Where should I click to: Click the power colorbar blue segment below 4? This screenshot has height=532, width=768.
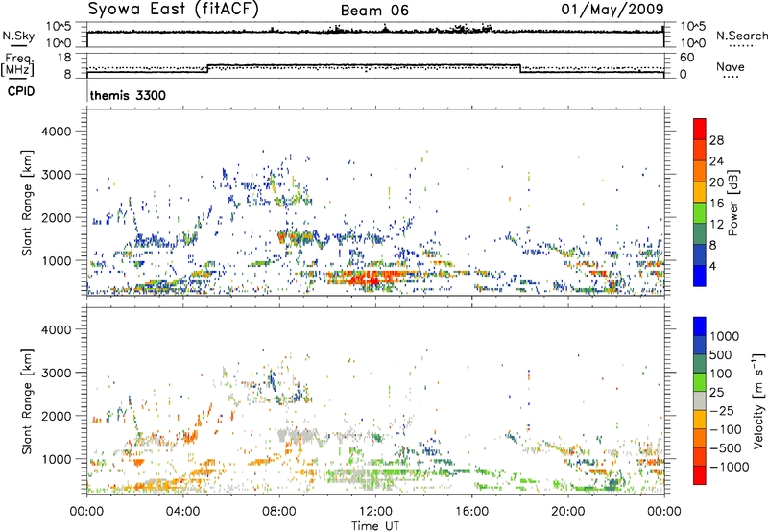click(x=700, y=277)
